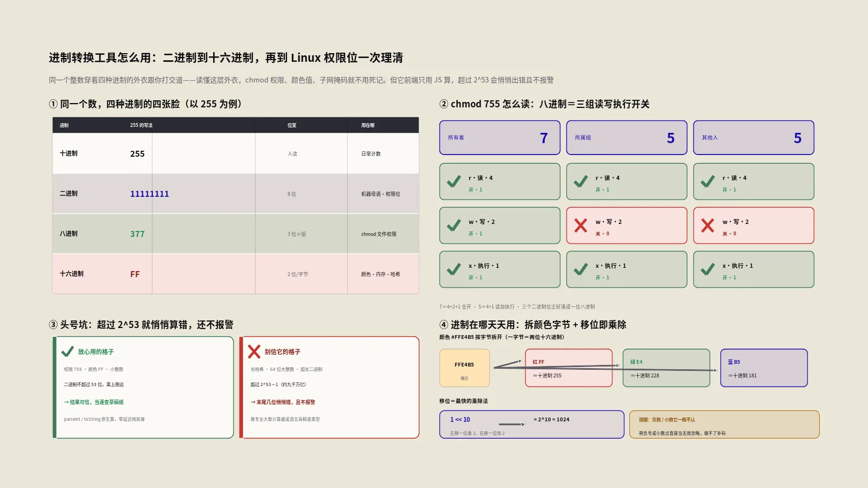Image resolution: width=868 pixels, height=488 pixels.
Task: Click the 377 octal value
Action: click(x=137, y=234)
